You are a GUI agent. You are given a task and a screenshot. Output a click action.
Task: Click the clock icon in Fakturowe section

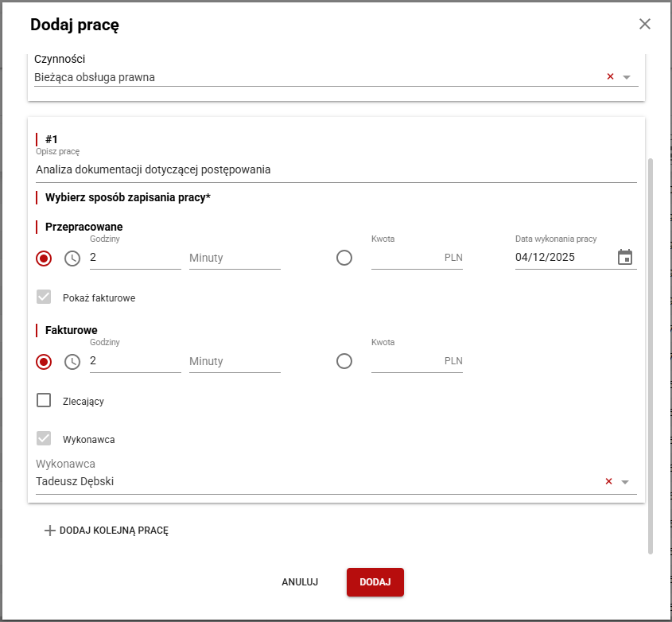pos(72,362)
